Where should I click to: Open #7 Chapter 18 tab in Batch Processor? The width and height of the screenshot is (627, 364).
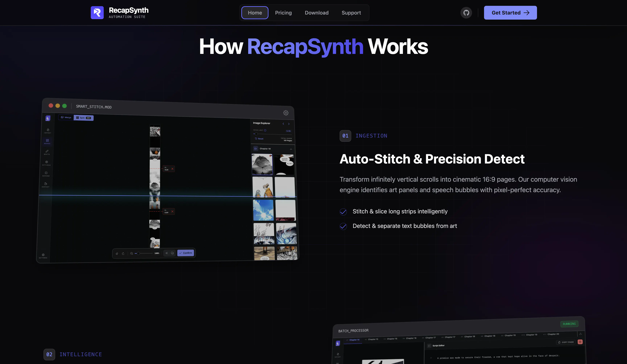468,337
